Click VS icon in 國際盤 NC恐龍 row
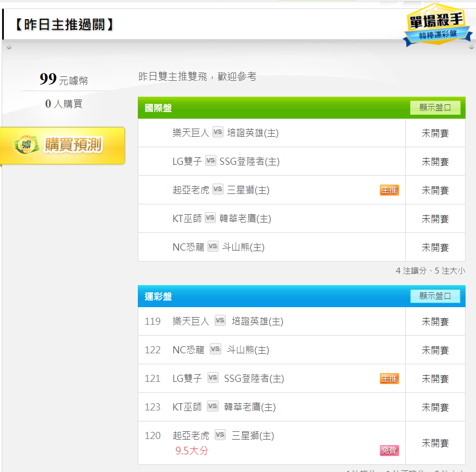 coord(213,246)
